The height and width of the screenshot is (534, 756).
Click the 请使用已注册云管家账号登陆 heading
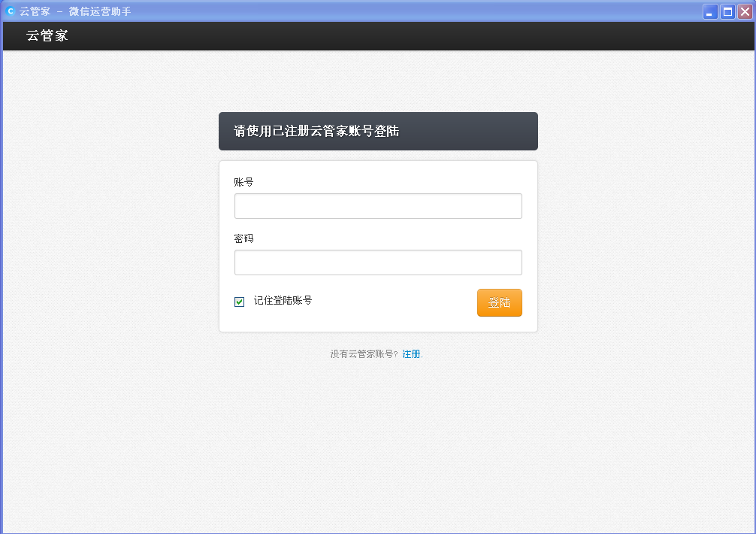(x=316, y=131)
